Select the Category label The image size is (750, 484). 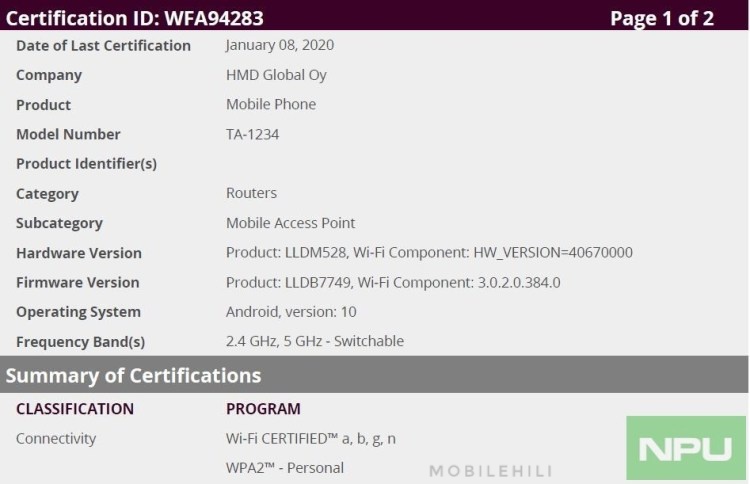coord(47,194)
